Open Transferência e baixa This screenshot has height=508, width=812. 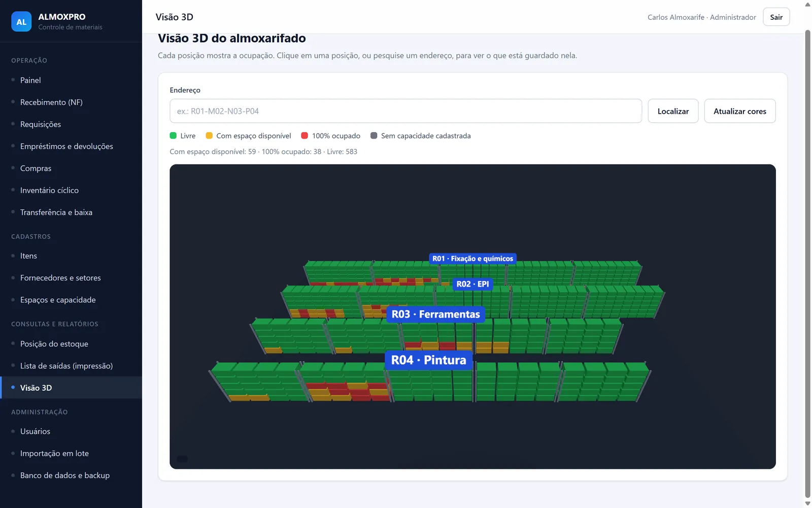coord(56,212)
